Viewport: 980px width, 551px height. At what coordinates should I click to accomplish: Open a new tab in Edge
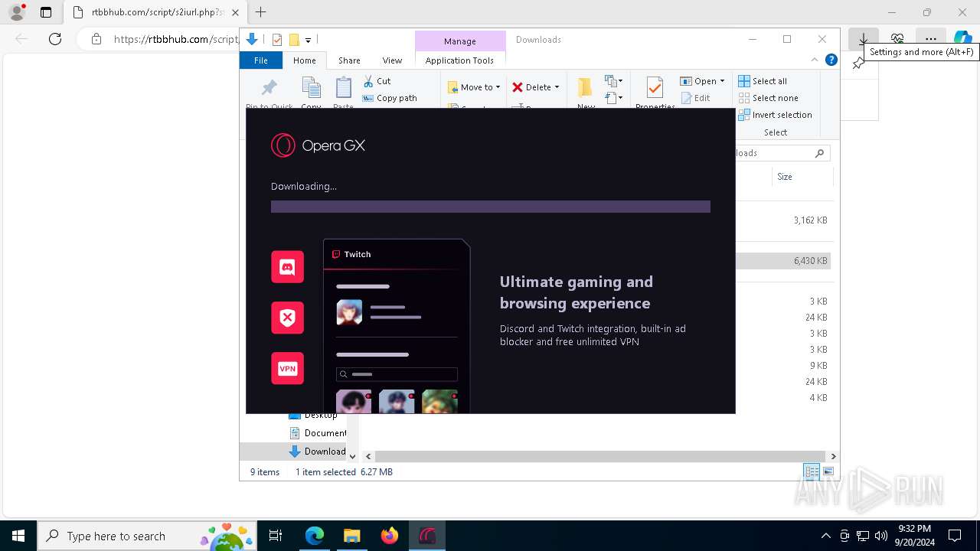[260, 12]
